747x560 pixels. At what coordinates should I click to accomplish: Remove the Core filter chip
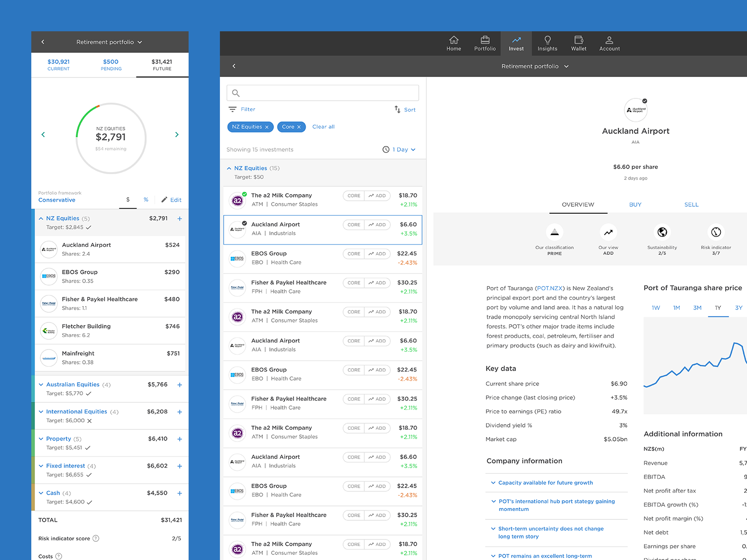coord(299,127)
